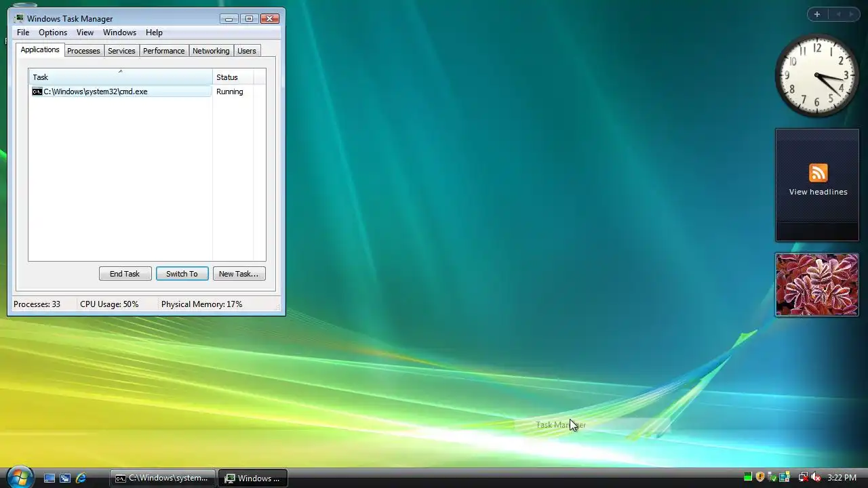Click the cmd.exe icon in task list
868x488 pixels.
37,91
